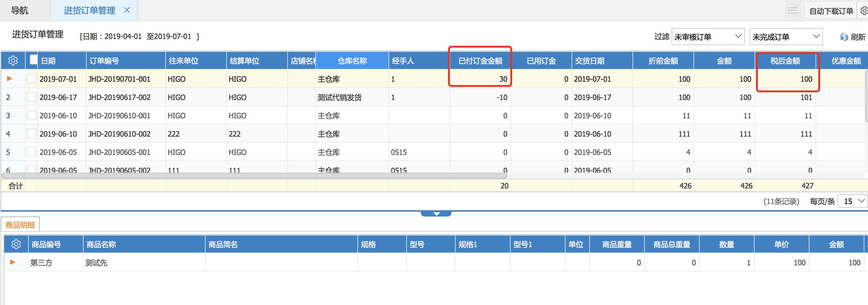868x305 pixels.
Task: Click orange arrow marker on first order row
Action: pyautogui.click(x=9, y=78)
